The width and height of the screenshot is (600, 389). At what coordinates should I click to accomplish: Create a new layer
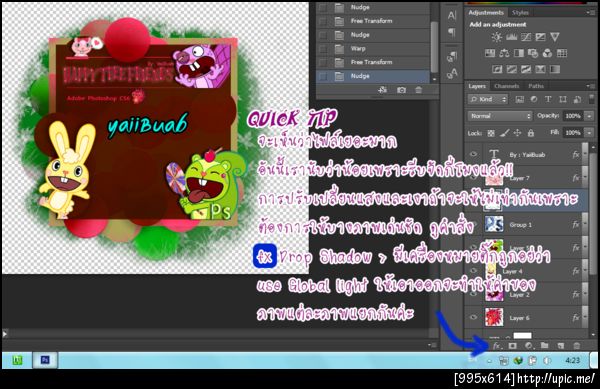pos(561,346)
